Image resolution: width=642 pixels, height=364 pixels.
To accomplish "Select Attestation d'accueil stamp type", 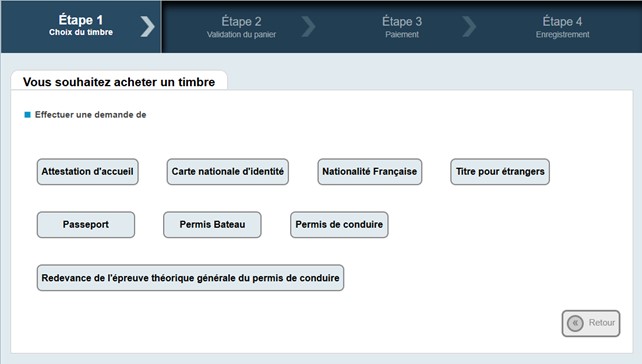I will 88,172.
